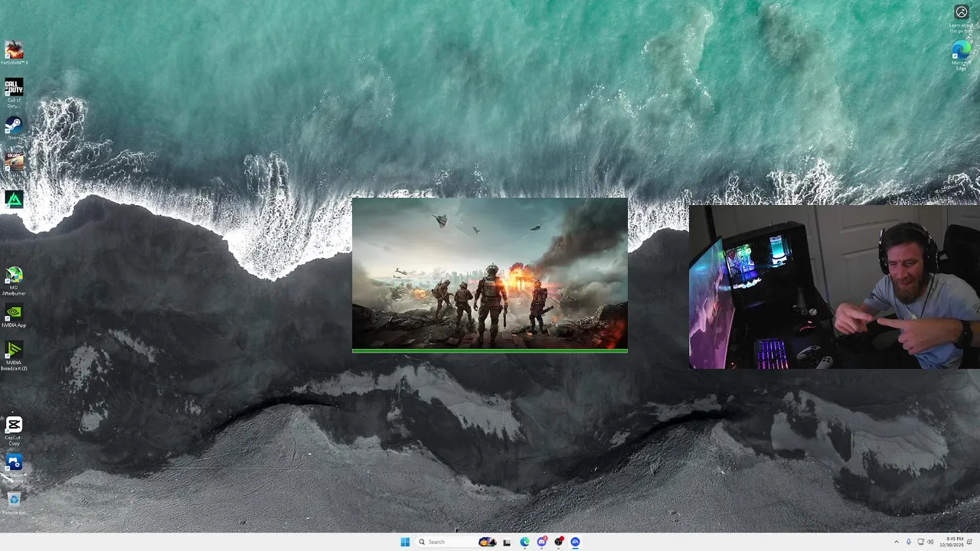
Task: Launch the Call of Duty shortcut
Action: [x=14, y=93]
